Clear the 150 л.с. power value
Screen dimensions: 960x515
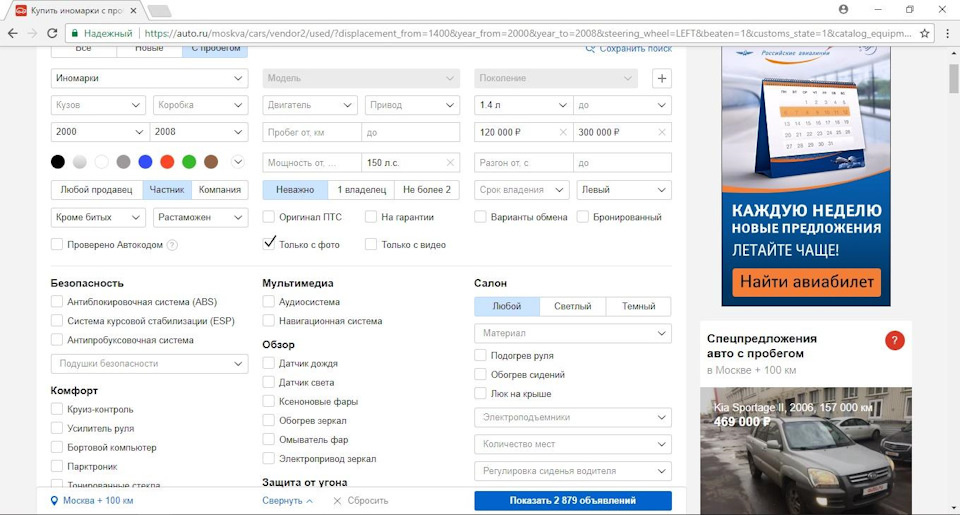pyautogui.click(x=450, y=163)
